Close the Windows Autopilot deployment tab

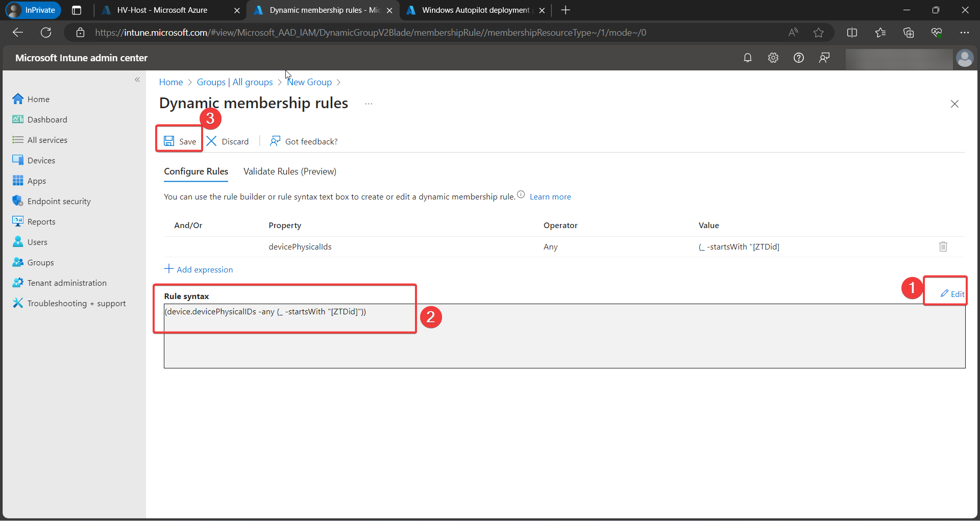click(x=542, y=10)
